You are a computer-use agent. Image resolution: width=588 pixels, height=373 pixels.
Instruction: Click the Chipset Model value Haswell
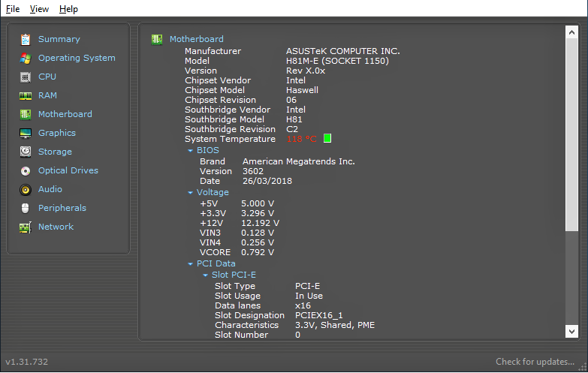click(302, 90)
